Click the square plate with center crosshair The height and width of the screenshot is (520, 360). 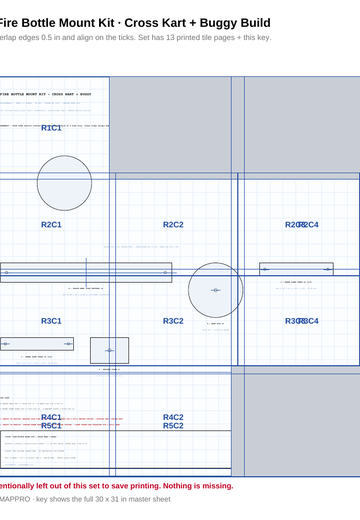click(x=109, y=350)
